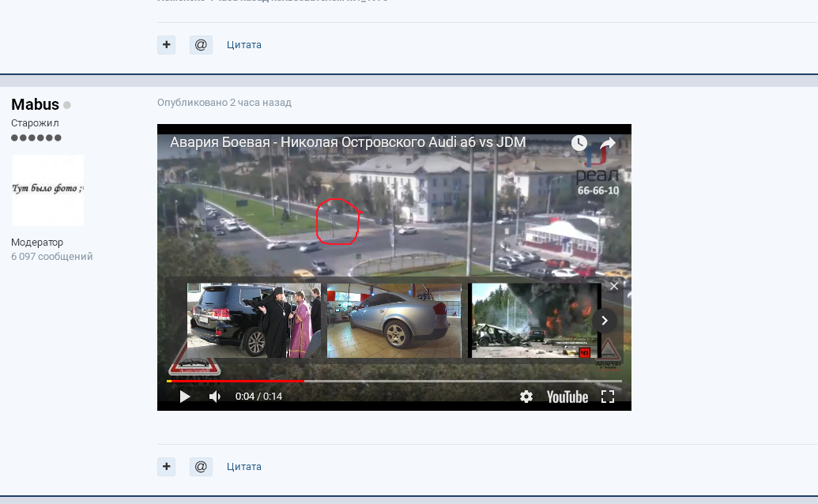
Task: Click the Модератор group label
Action: pyautogui.click(x=37, y=243)
